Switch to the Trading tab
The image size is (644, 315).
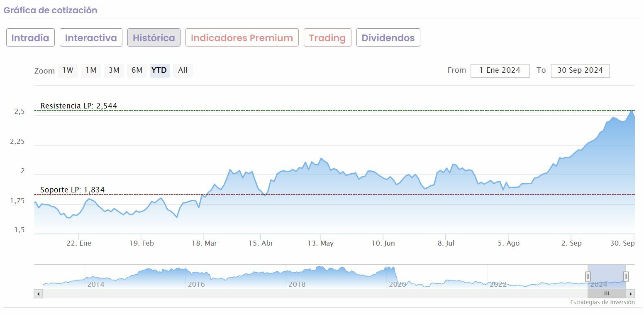[x=327, y=38]
